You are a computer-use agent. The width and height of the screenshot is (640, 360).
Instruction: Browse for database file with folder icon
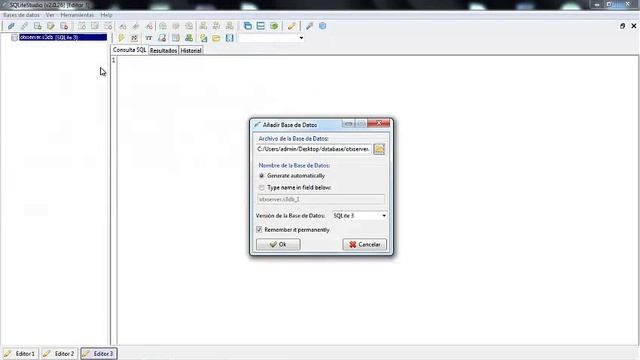click(379, 149)
